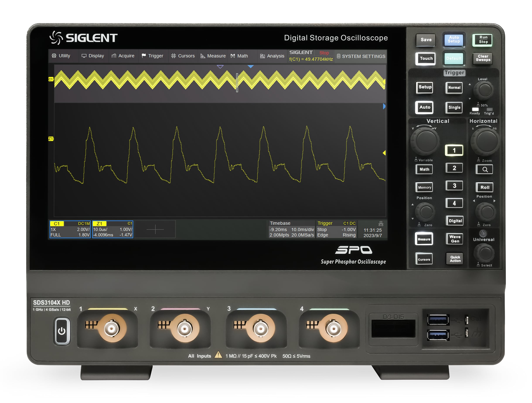
Task: Tap the blue trigger position marker
Action: coord(251,67)
